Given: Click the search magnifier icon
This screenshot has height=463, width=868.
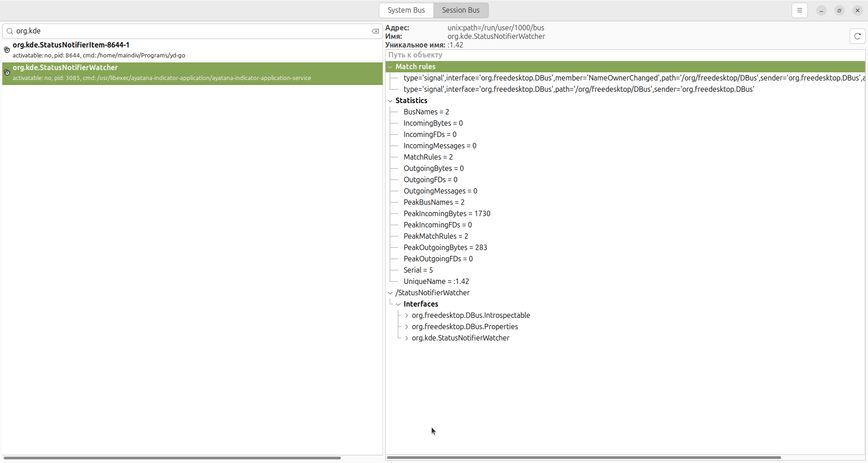Looking at the screenshot, I should tap(9, 31).
